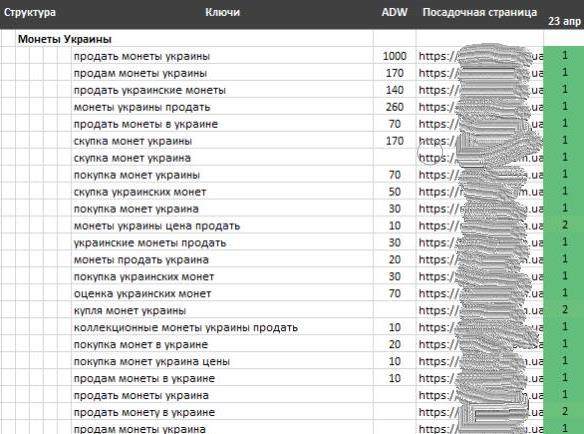Screen dimensions: 584x434
Task: Click keyword 'скупка монет украины'
Action: pos(133,141)
